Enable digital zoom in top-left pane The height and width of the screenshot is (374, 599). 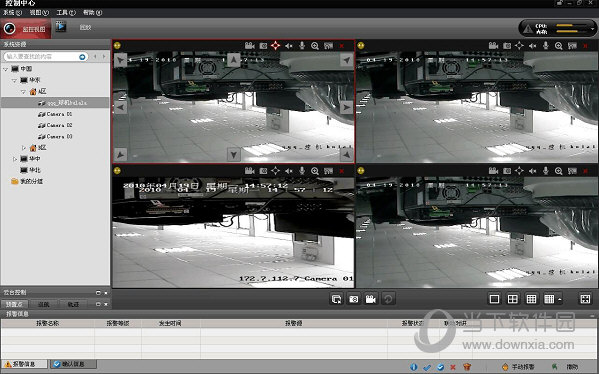click(x=315, y=46)
